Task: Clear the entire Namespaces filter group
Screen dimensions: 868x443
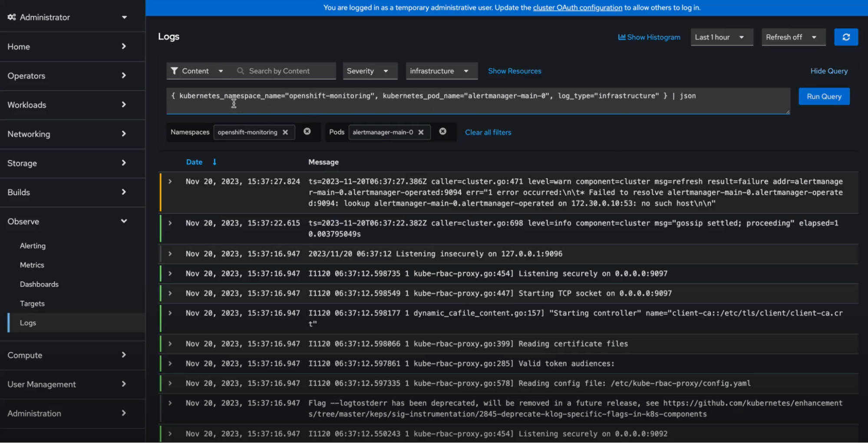Action: [307, 132]
